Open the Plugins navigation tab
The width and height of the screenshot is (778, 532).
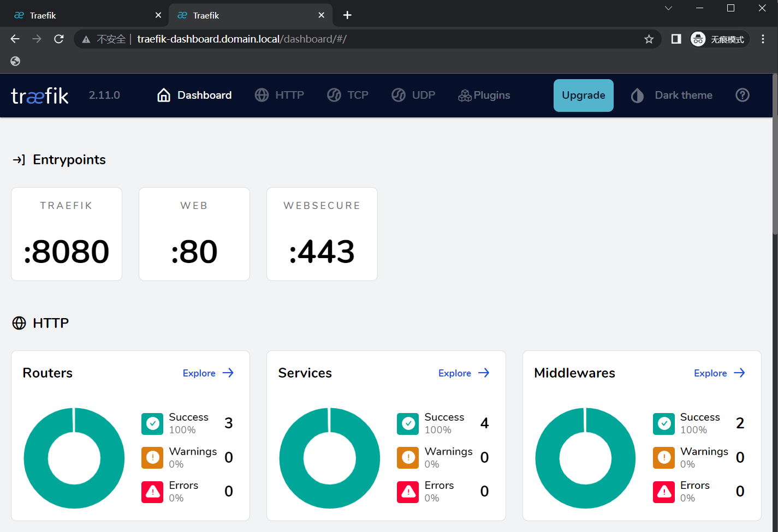[484, 95]
